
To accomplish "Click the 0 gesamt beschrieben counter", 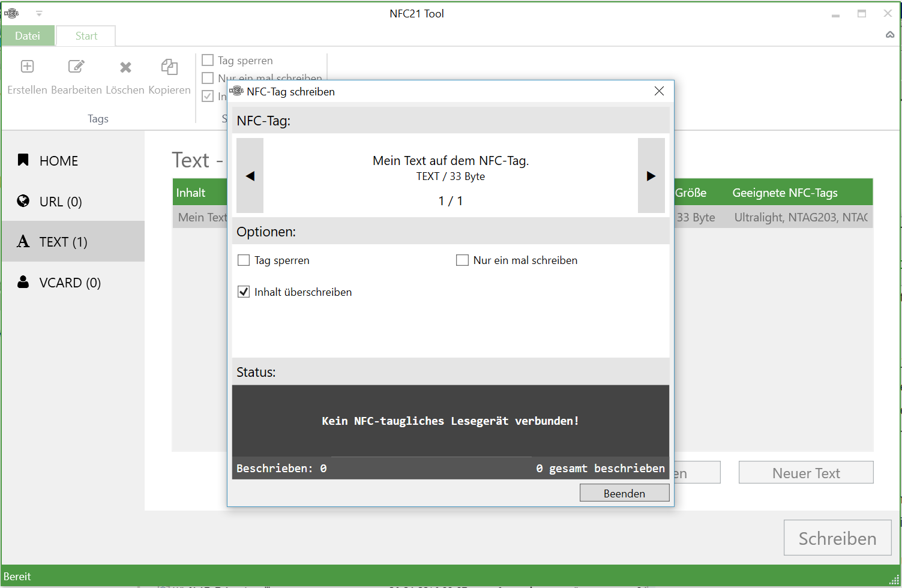I will click(x=600, y=468).
